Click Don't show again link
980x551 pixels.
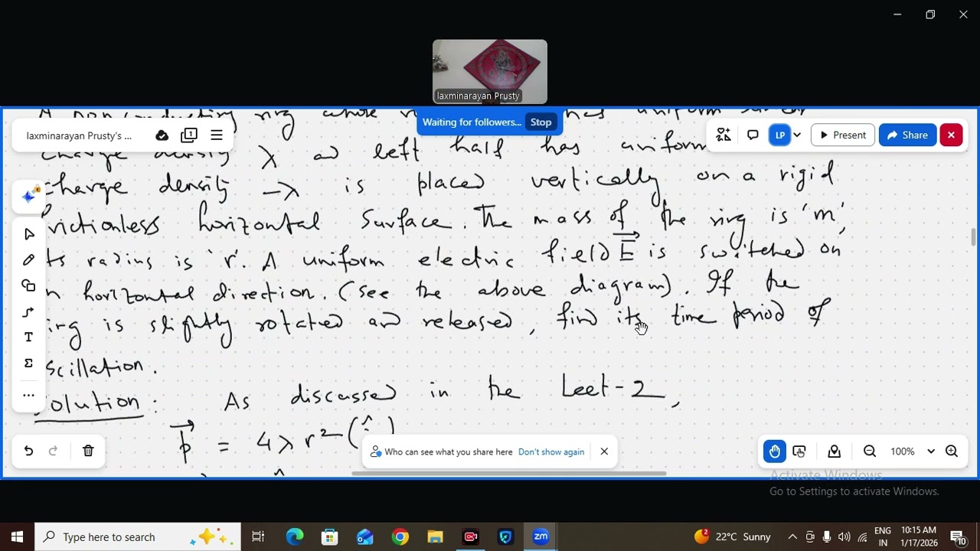tap(551, 452)
